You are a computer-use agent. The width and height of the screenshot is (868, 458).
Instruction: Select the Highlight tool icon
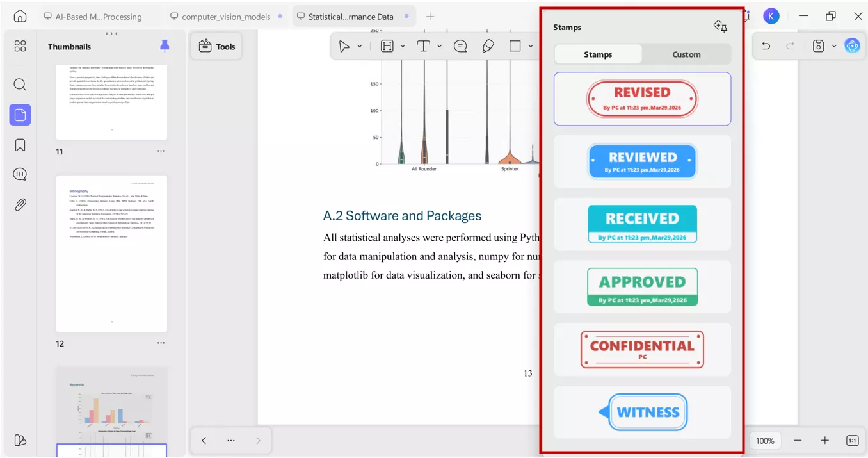[x=387, y=46]
